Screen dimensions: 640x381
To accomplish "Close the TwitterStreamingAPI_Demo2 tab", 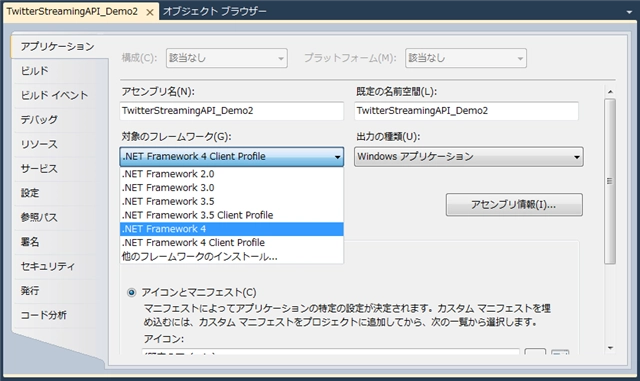I will [x=150, y=12].
